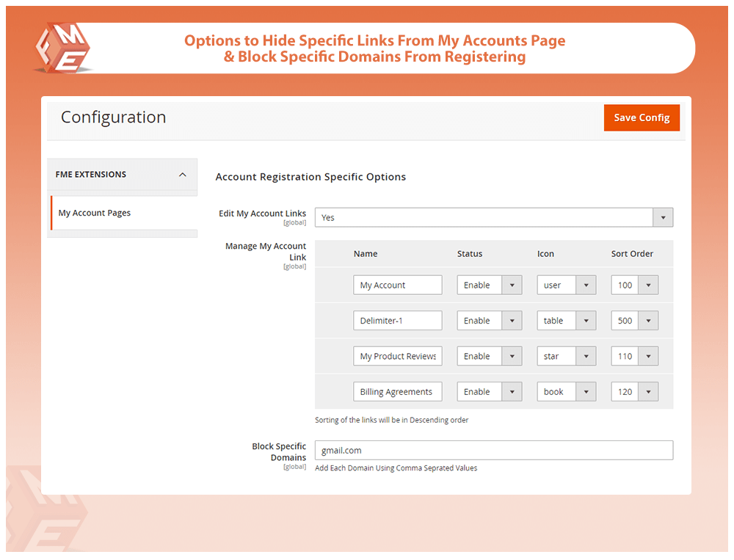Toggle Status for Billing Agreements row
This screenshot has height=560, width=734.
(x=489, y=392)
